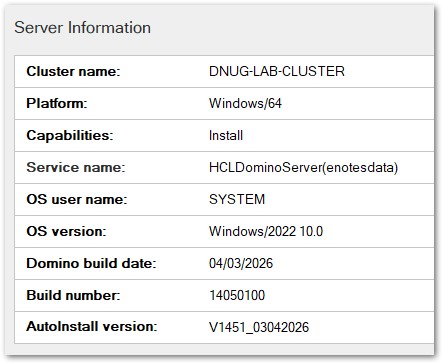The image size is (443, 364).
Task: Click the Windows/64 platform value
Action: 245,103
